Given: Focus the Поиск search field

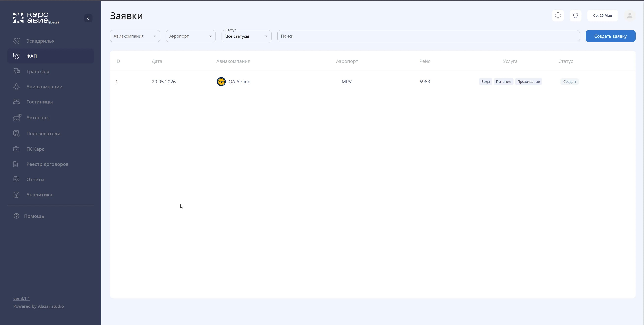Looking at the screenshot, I should coord(428,36).
